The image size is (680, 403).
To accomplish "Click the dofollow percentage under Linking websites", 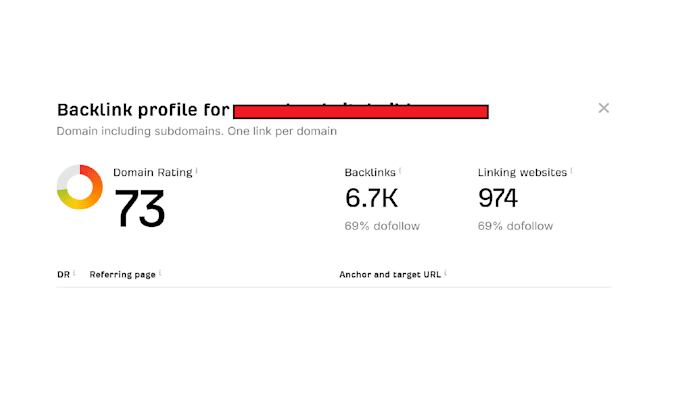I will pyautogui.click(x=515, y=226).
